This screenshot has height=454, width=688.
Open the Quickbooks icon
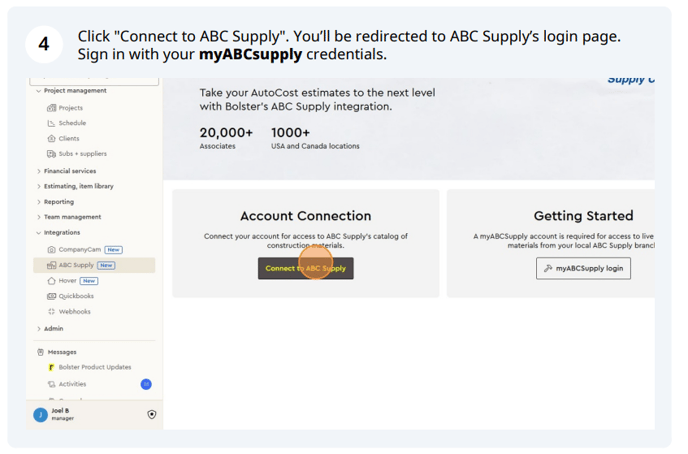pos(51,296)
